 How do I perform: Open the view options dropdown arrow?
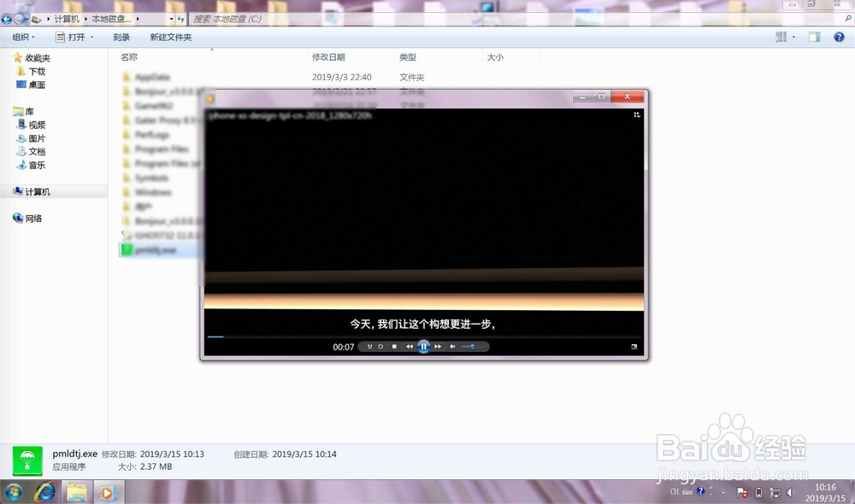click(793, 37)
